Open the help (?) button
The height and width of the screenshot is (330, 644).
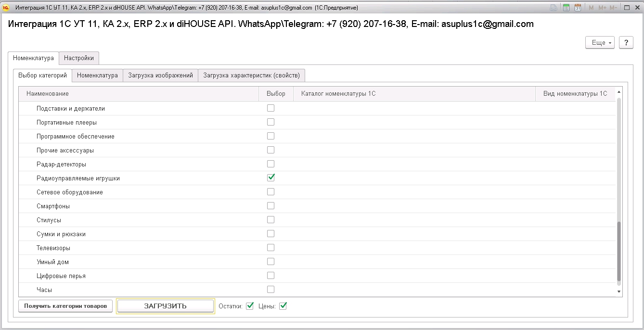(626, 42)
